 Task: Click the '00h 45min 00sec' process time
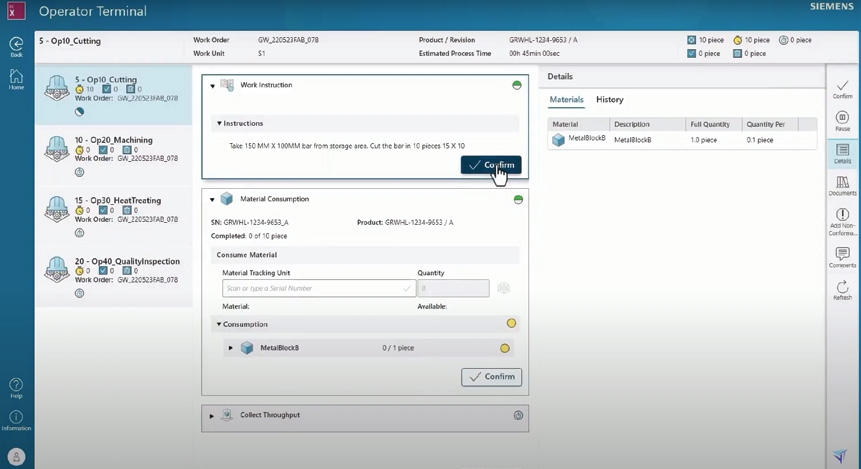coord(534,54)
